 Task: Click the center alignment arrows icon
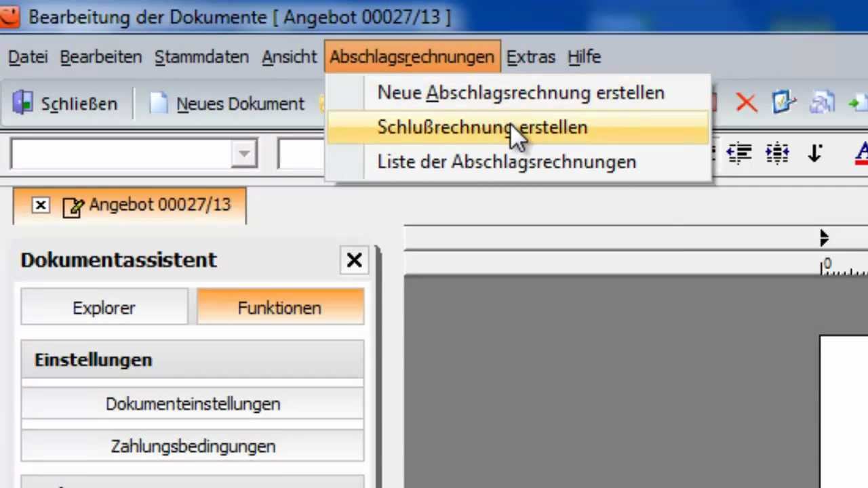click(x=776, y=153)
